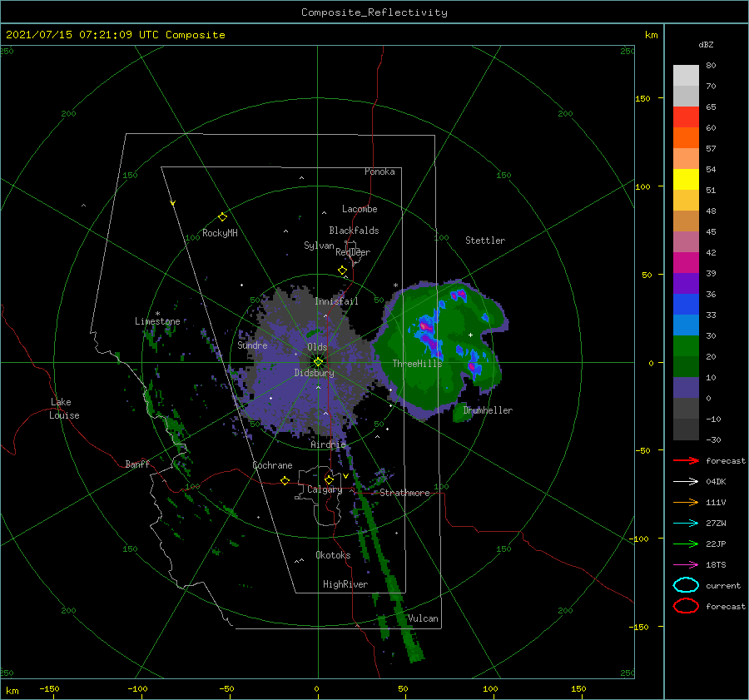
Task: Click the Sundre city label
Action: 252,345
